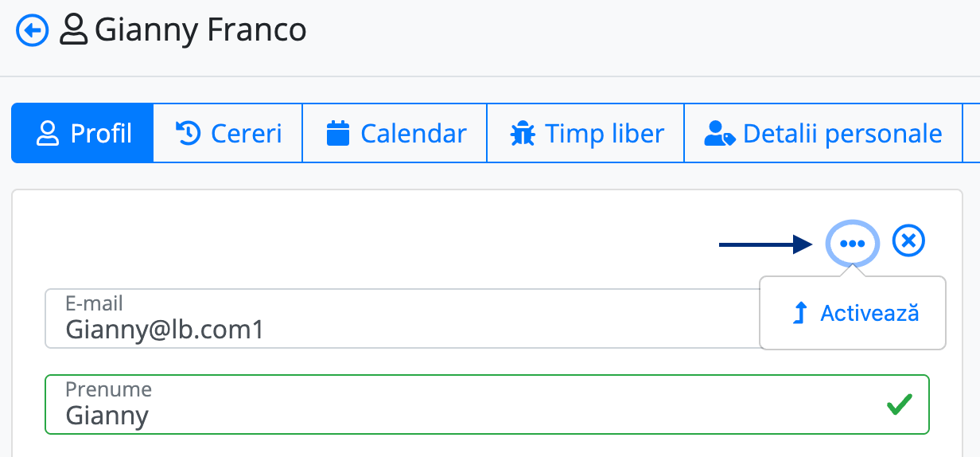Image resolution: width=980 pixels, height=457 pixels.
Task: Click the bug icon in Timp liber tab
Action: (522, 133)
